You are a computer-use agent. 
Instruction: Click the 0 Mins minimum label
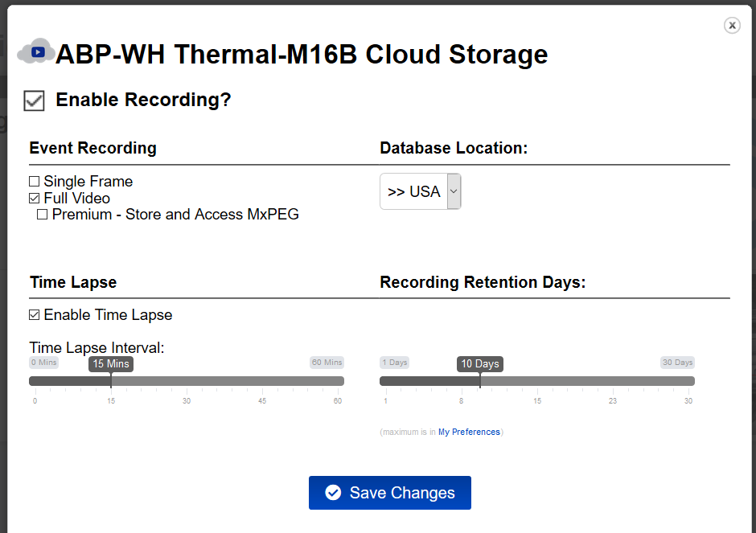tap(44, 363)
